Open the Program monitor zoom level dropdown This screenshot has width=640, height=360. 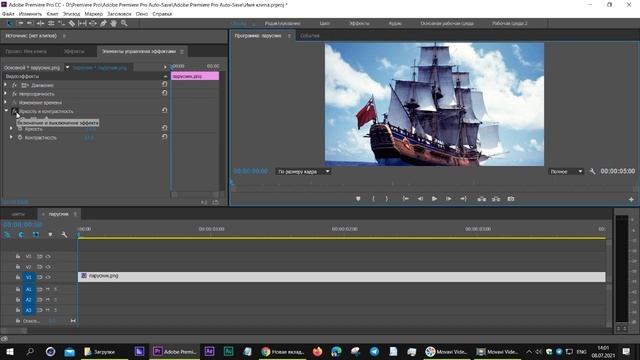click(302, 171)
